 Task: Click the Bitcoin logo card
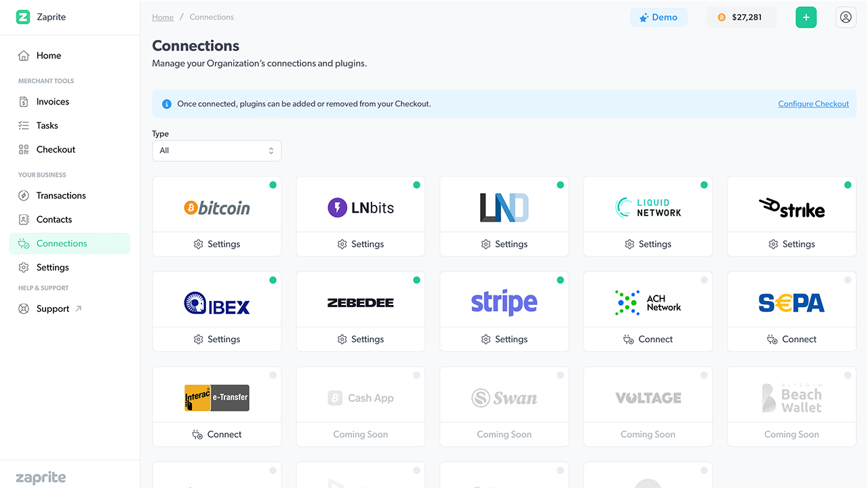point(217,207)
